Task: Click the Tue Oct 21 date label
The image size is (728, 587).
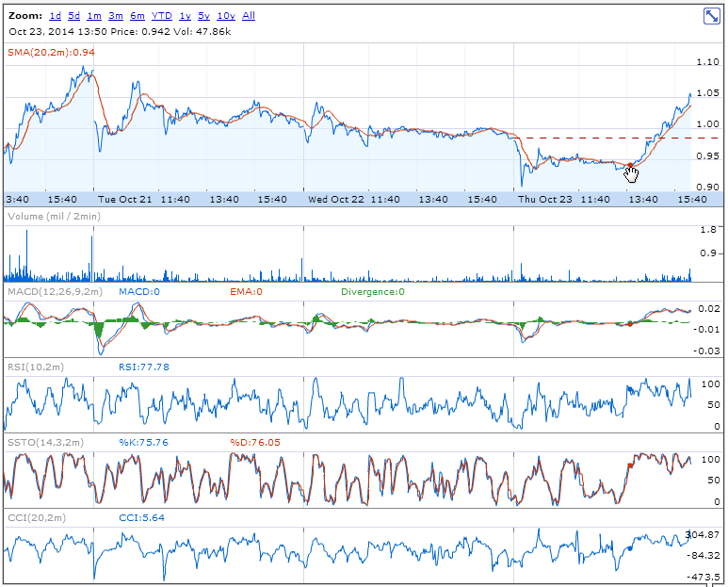Action: click(125, 199)
